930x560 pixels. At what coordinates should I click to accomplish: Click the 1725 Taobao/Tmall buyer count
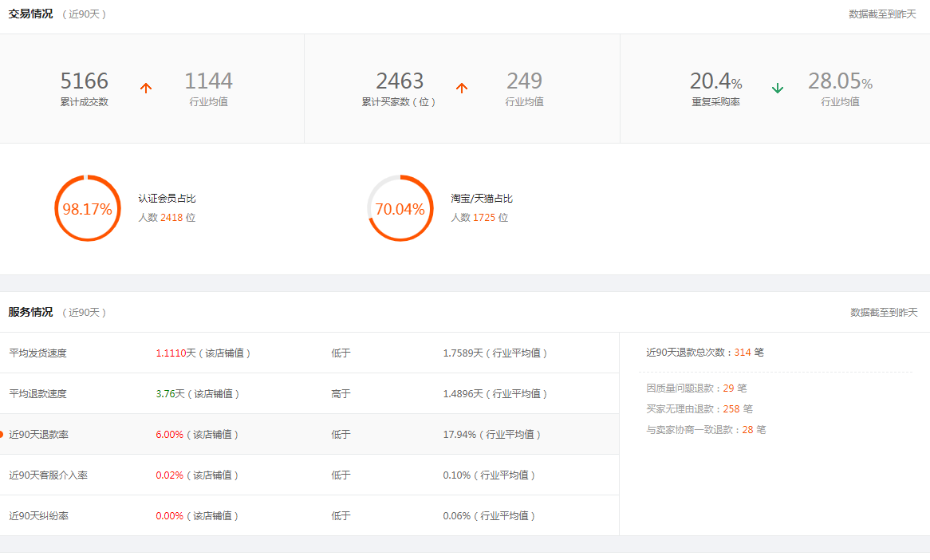(x=484, y=218)
